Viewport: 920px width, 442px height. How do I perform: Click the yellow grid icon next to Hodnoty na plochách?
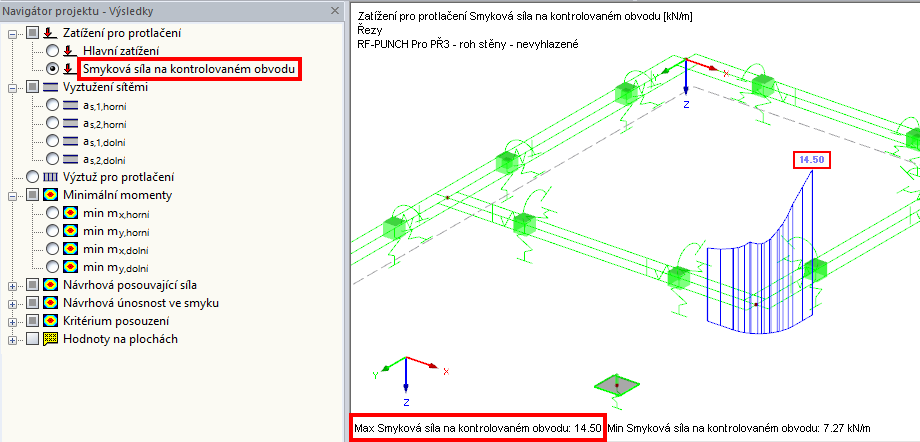tap(50, 339)
